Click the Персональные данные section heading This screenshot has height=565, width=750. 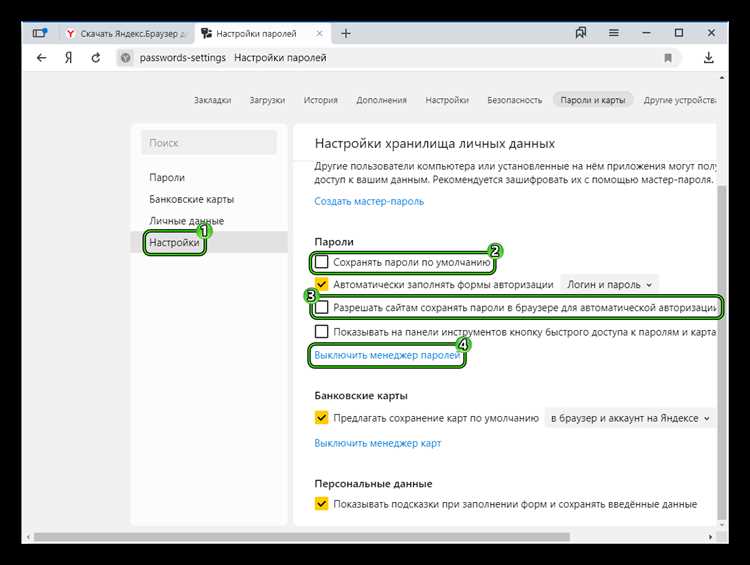pyautogui.click(x=373, y=484)
